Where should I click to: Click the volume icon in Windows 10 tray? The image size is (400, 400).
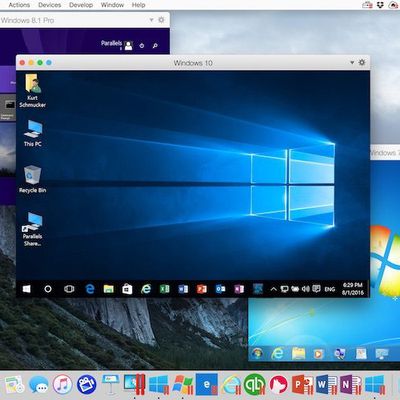(306, 289)
